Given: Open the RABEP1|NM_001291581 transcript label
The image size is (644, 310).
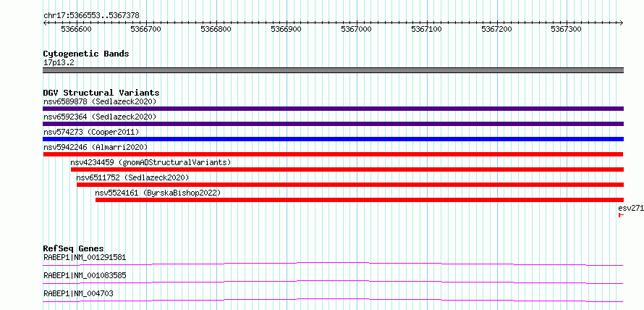Looking at the screenshot, I should pos(85,257).
